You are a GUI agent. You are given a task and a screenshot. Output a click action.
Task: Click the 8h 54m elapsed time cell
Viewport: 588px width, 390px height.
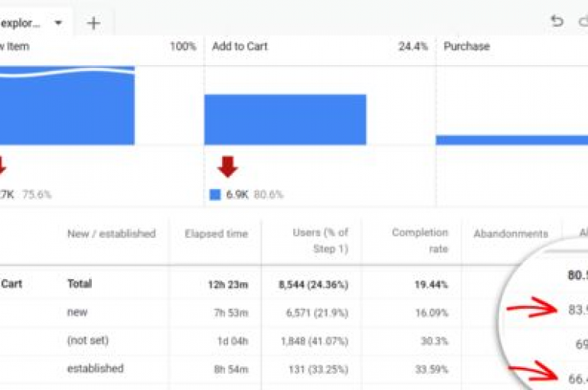click(231, 370)
